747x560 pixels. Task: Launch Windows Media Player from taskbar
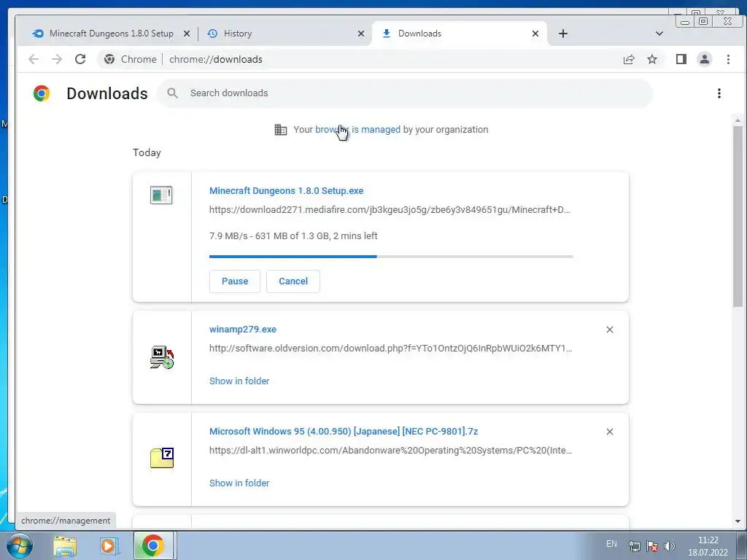coord(109,546)
